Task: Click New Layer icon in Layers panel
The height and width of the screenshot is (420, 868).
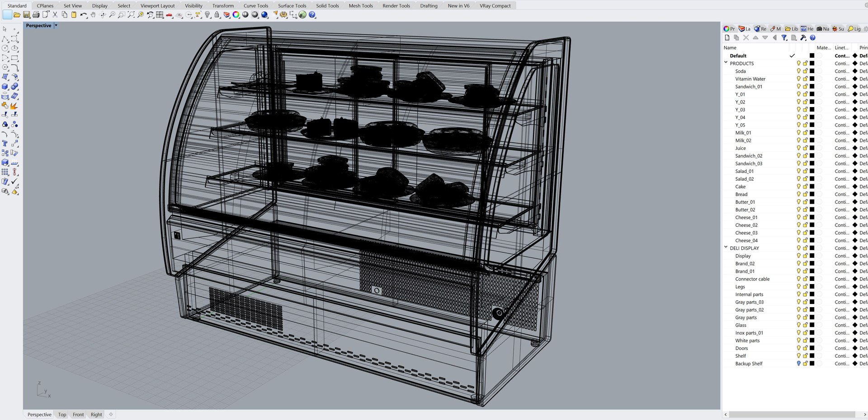Action: pos(727,38)
